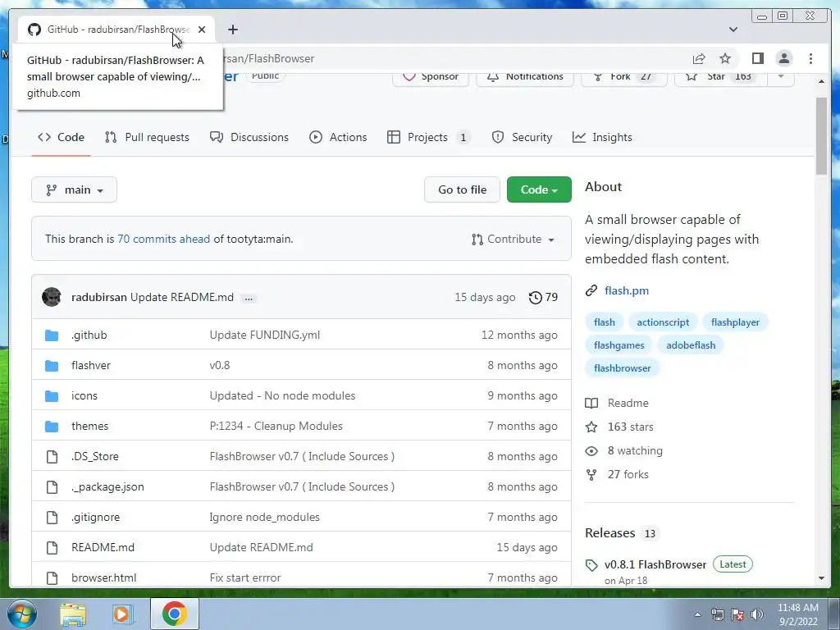Open the flash.pm website link
This screenshot has width=840, height=630.
click(626, 290)
